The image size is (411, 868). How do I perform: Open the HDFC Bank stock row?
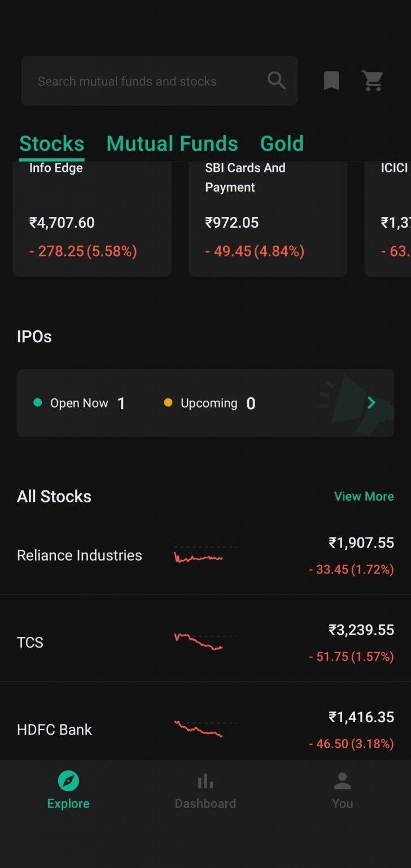tap(54, 730)
